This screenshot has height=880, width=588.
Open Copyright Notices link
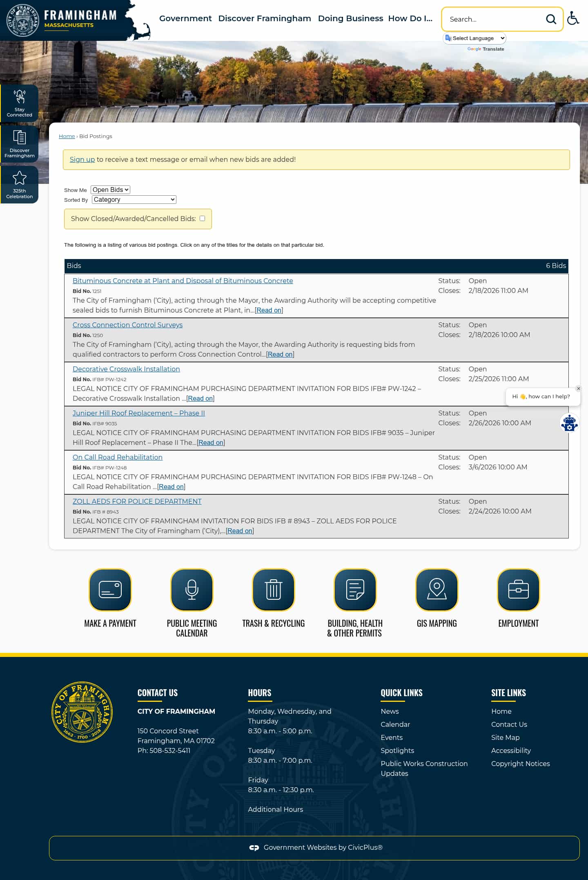point(521,764)
